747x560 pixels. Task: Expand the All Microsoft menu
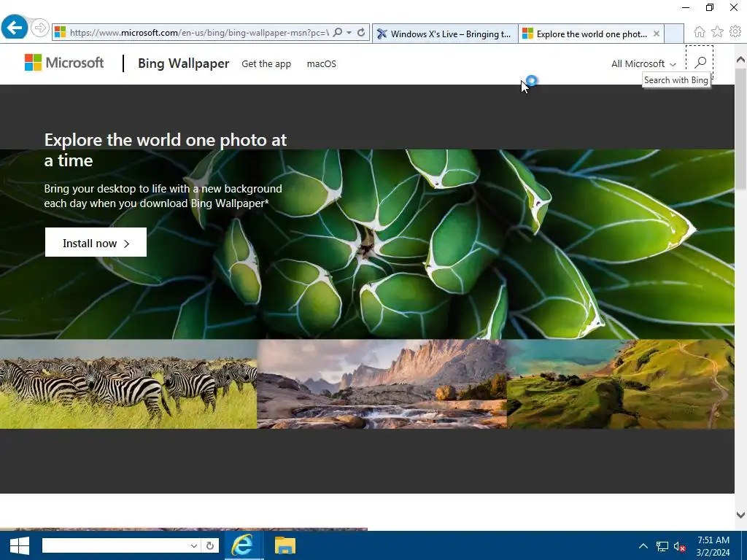point(643,64)
